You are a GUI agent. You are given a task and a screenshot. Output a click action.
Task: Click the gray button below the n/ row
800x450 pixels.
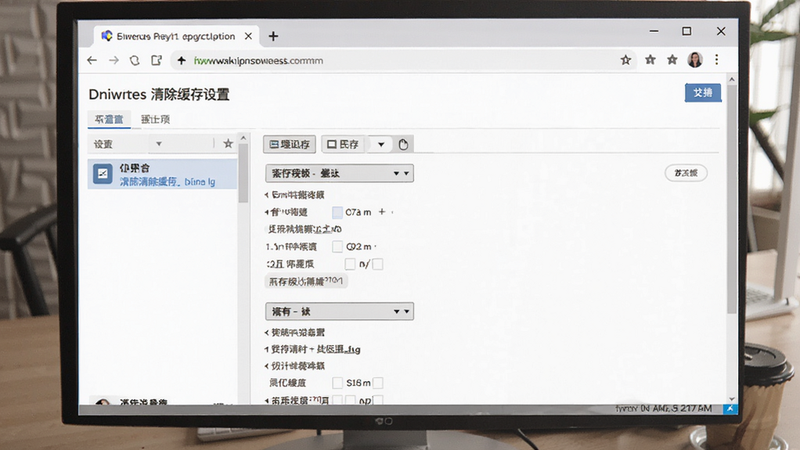click(306, 281)
